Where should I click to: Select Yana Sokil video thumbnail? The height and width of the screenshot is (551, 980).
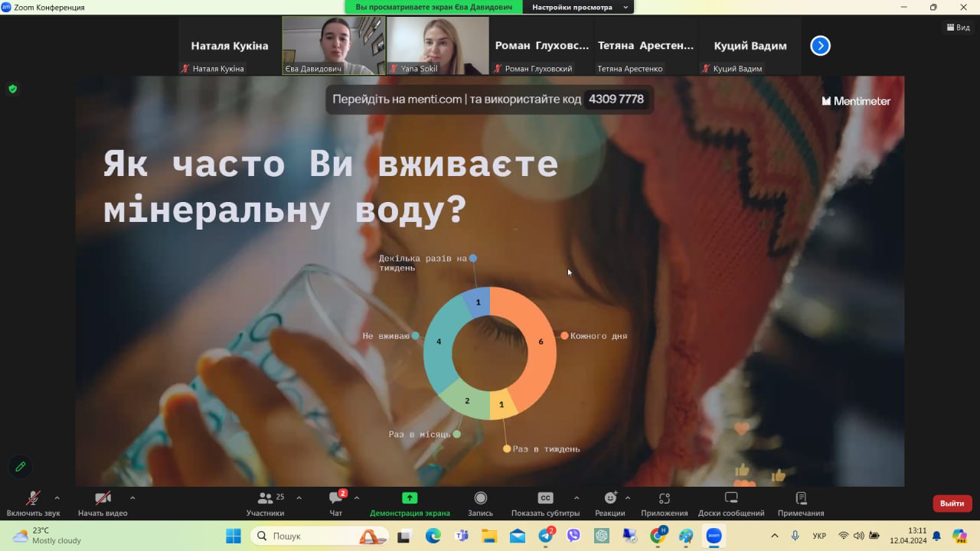tap(438, 46)
